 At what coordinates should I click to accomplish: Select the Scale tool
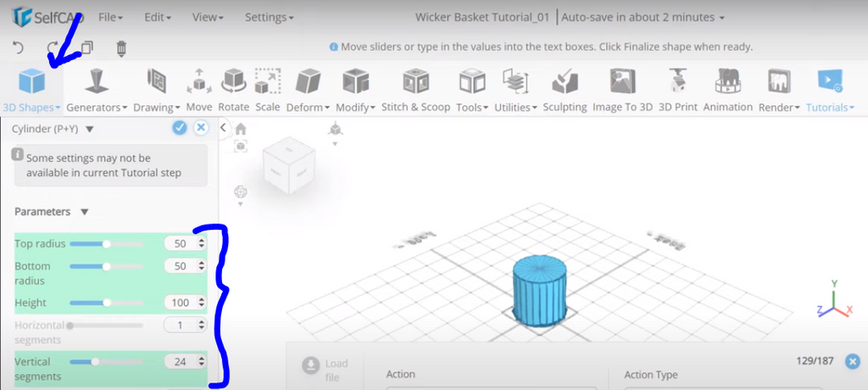click(x=267, y=91)
